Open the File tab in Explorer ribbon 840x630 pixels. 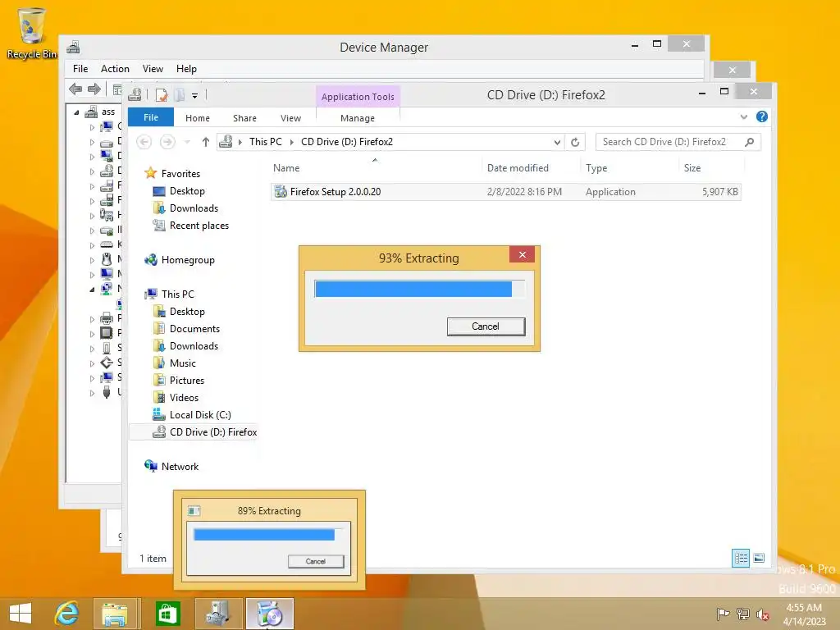pos(151,117)
